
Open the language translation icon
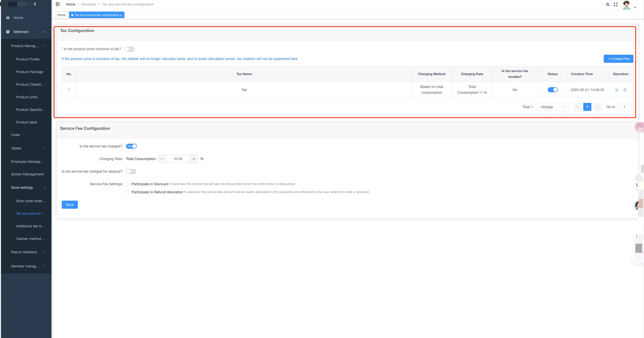pos(608,4)
